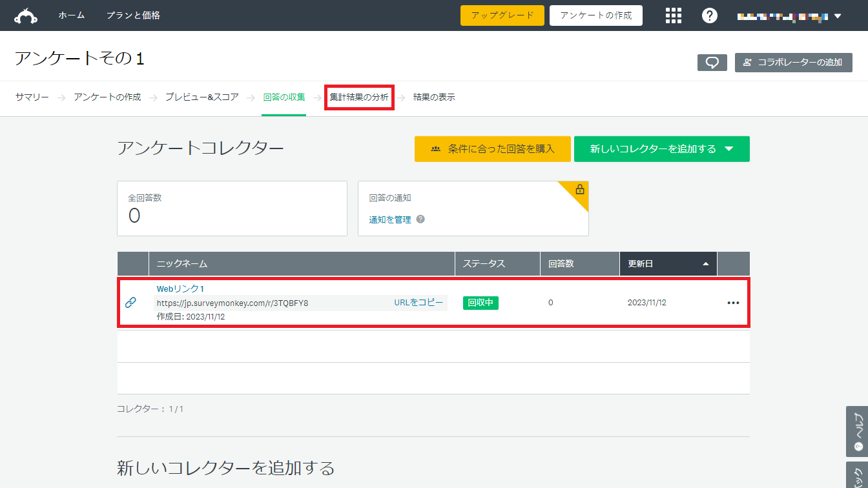The image size is (868, 488).
Task: Click the comments speech bubble icon
Action: 712,63
